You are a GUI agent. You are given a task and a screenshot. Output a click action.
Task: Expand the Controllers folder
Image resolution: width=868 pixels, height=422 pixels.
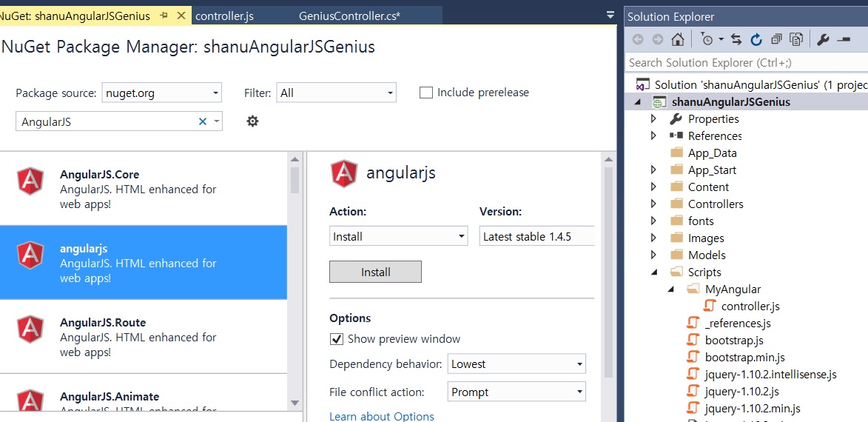pos(653,204)
